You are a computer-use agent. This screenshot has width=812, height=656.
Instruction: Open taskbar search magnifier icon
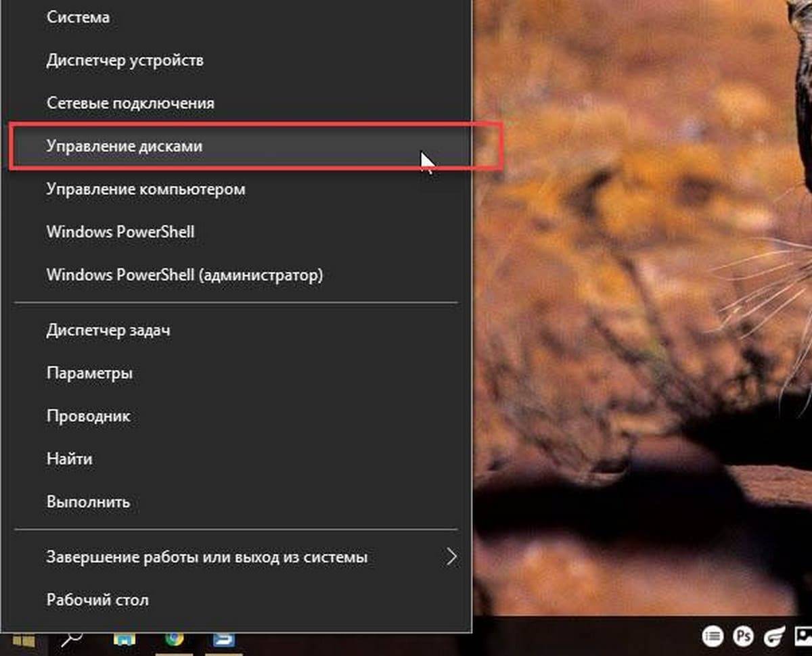(x=72, y=641)
